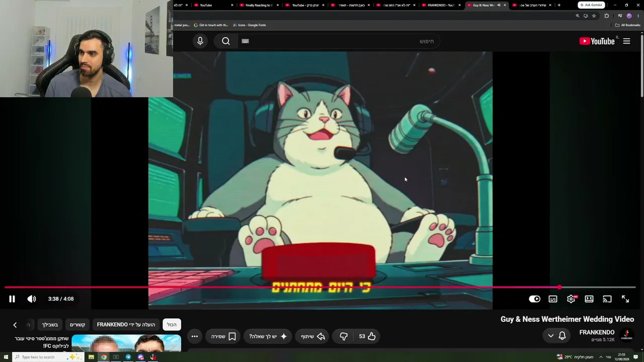This screenshot has height=362, width=644.
Task: Show more filter chips with the arrow
Action: (x=15, y=325)
